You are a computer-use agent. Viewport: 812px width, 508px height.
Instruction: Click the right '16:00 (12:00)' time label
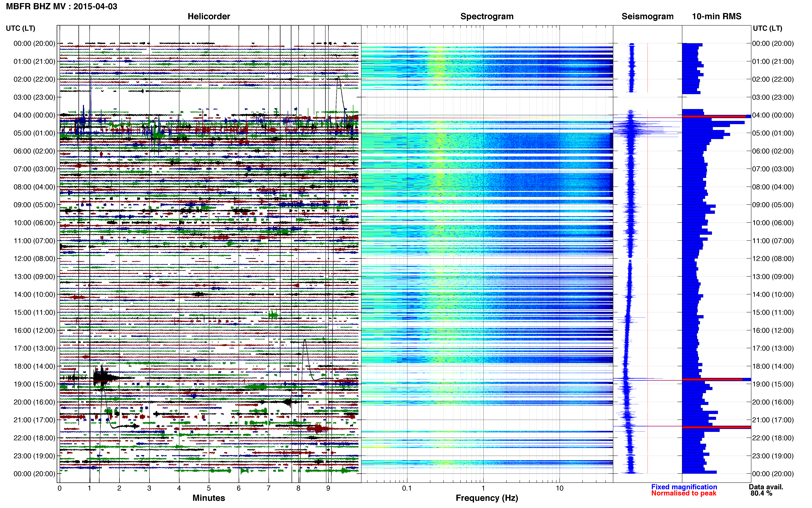pyautogui.click(x=773, y=330)
